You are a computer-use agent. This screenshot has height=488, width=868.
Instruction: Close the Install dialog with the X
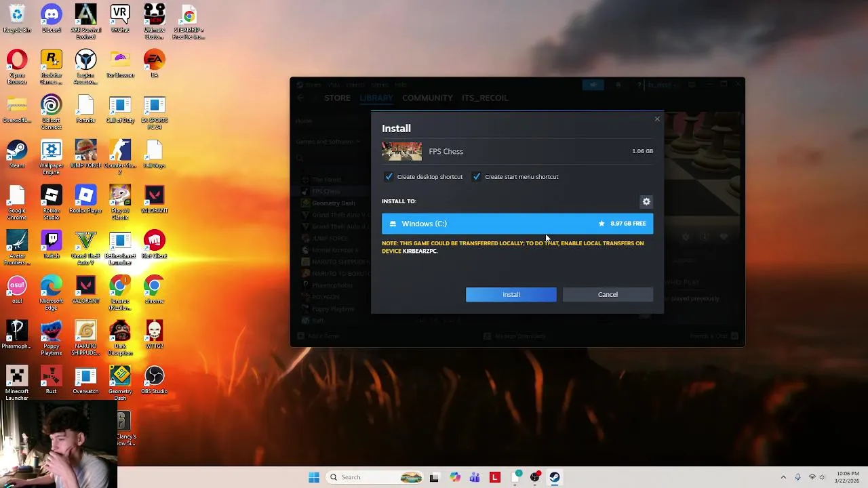tap(656, 119)
